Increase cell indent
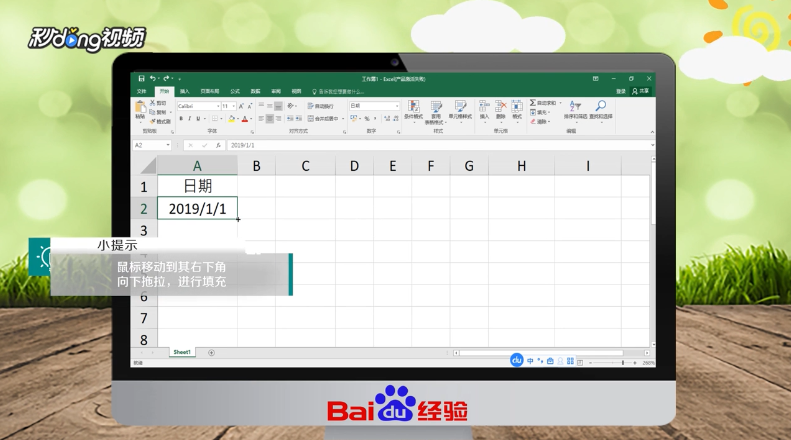This screenshot has width=791, height=440. point(299,119)
